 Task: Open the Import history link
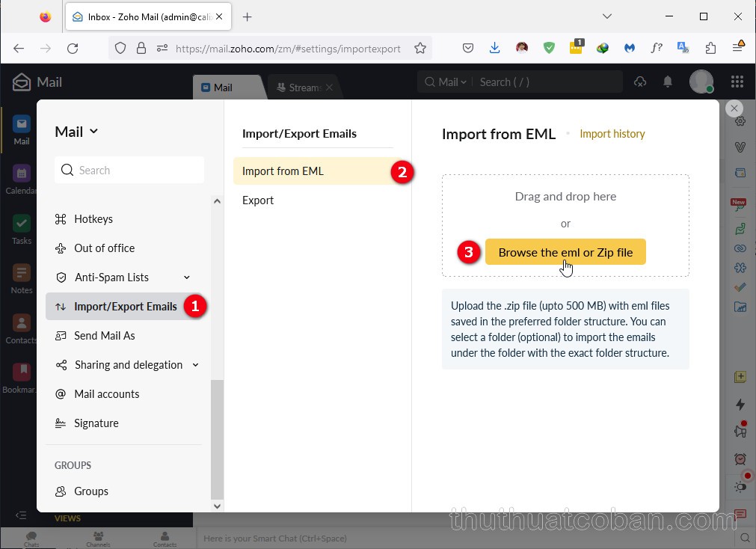click(612, 134)
